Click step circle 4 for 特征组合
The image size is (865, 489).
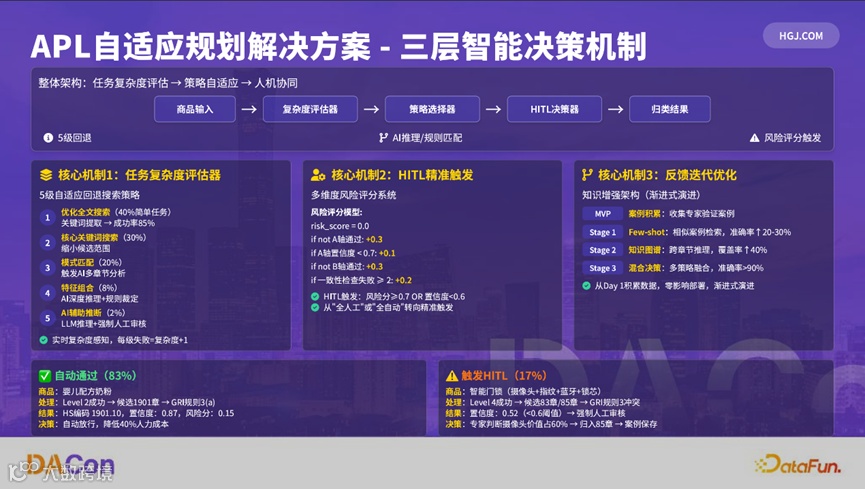[47, 293]
